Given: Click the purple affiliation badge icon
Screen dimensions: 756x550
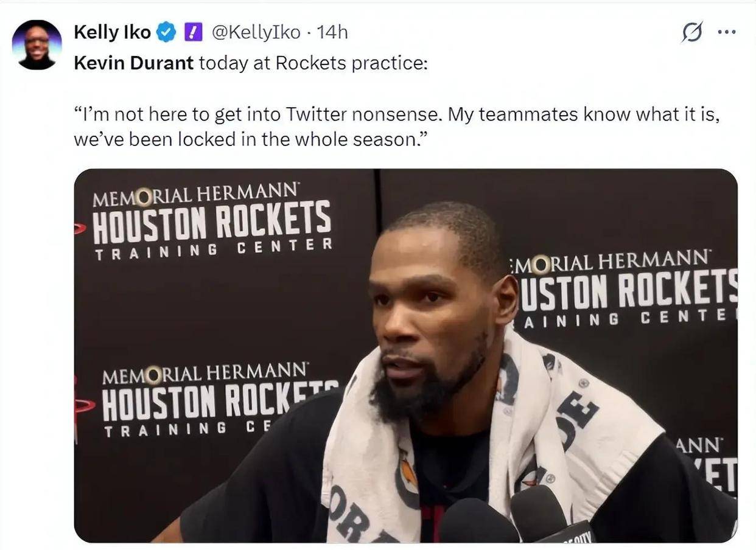Looking at the screenshot, I should [x=193, y=32].
